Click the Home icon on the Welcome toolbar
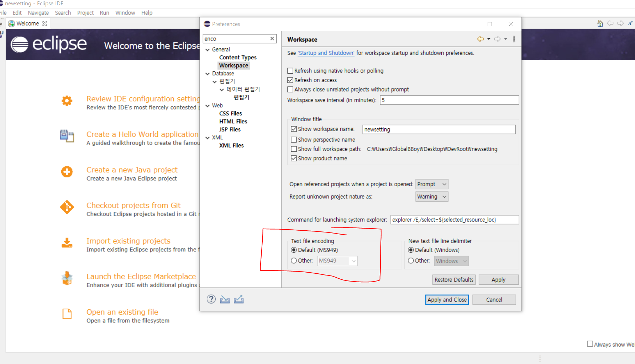 coord(600,23)
